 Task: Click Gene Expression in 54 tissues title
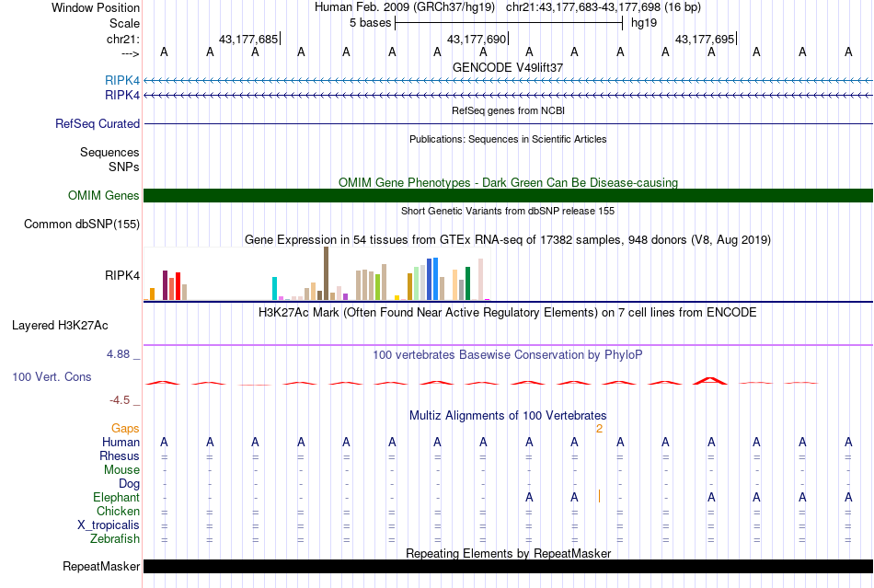coord(508,239)
